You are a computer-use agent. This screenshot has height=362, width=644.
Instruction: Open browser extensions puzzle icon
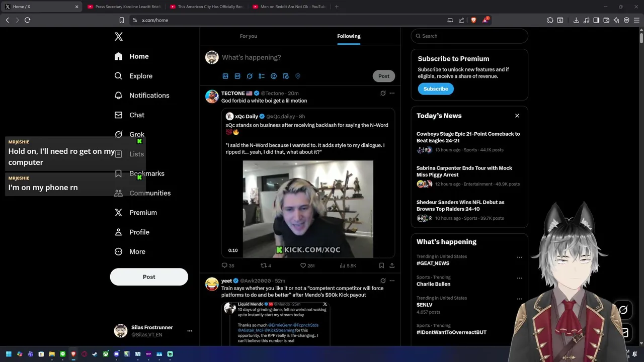[x=550, y=20]
